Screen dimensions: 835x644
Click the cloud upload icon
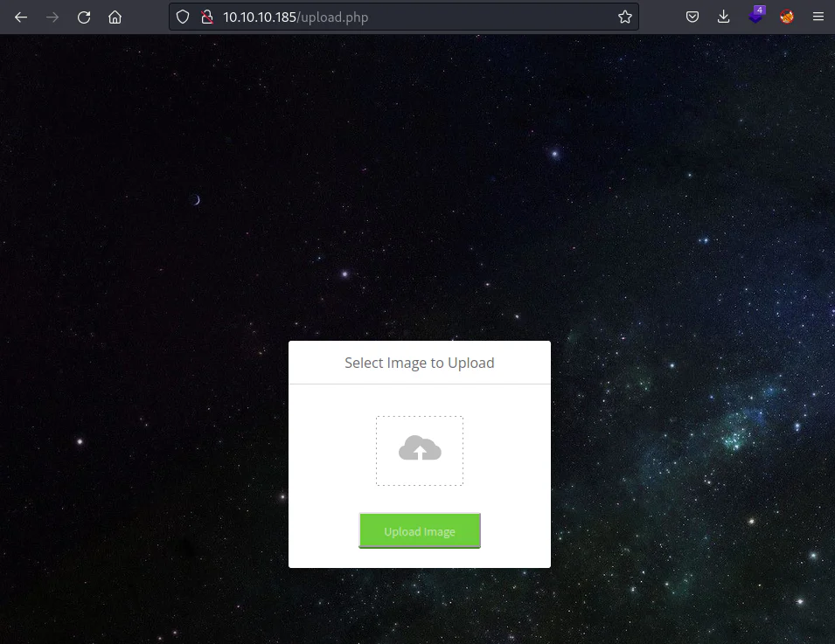coord(420,448)
